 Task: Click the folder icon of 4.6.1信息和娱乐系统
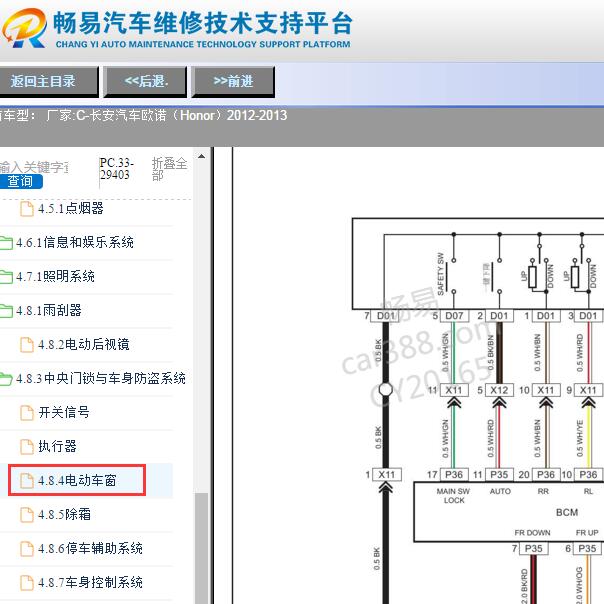tap(6, 243)
